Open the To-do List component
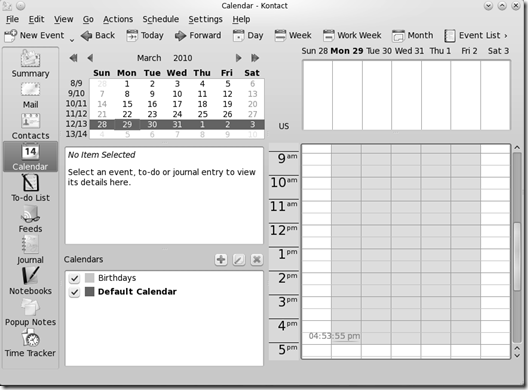 (x=30, y=188)
